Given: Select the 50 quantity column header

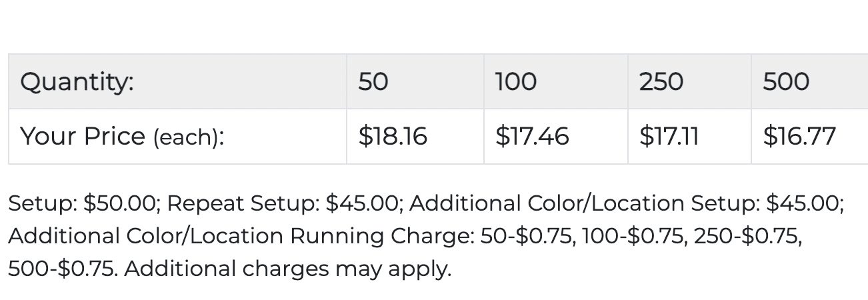Looking at the screenshot, I should coord(415,81).
